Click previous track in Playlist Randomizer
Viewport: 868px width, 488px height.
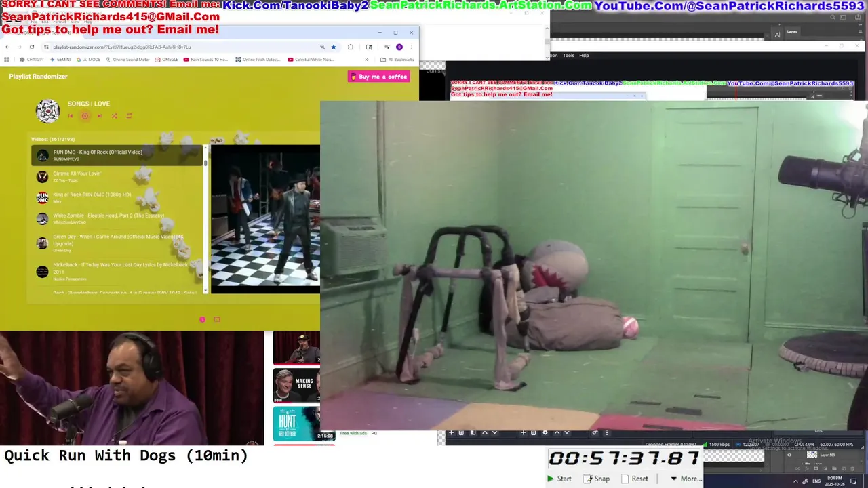(70, 116)
